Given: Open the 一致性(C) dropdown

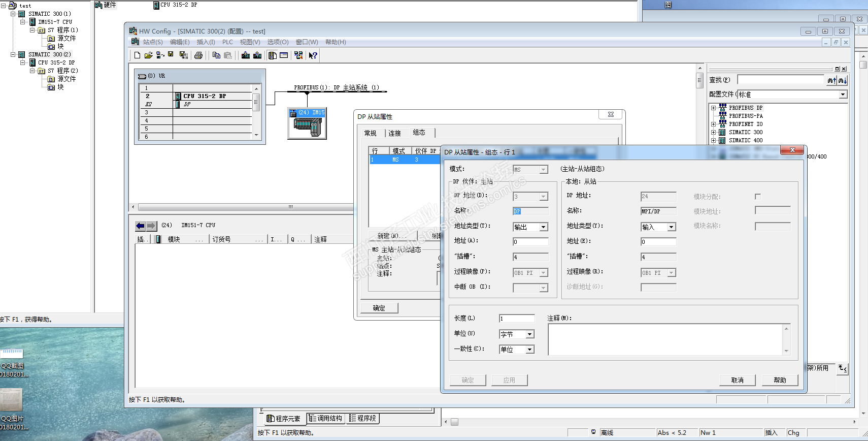Looking at the screenshot, I should pyautogui.click(x=530, y=350).
